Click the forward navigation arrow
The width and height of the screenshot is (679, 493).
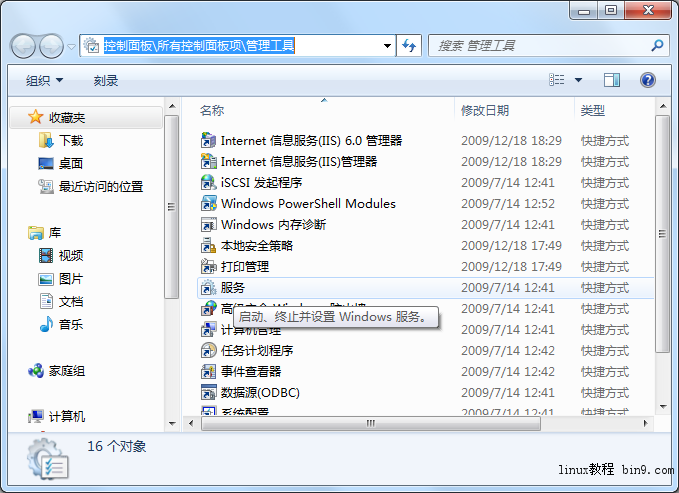point(51,46)
